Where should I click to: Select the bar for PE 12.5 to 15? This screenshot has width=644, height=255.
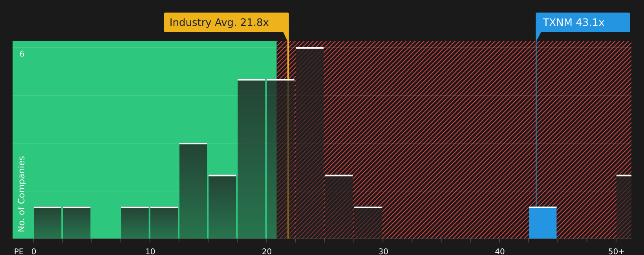tap(193, 191)
